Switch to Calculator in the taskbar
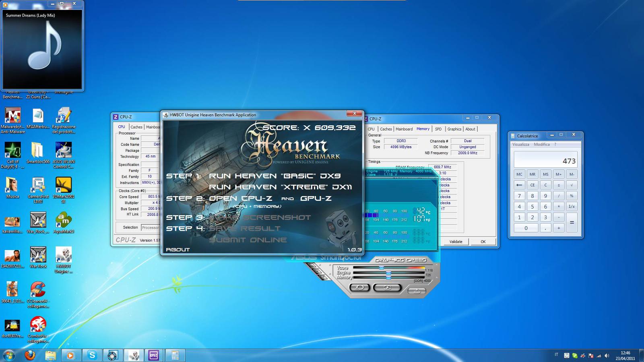644x362 pixels. (x=175, y=355)
